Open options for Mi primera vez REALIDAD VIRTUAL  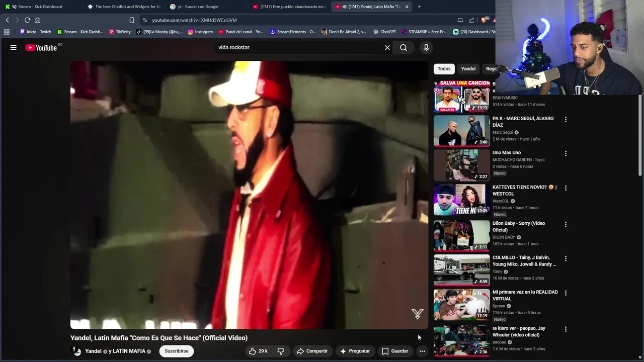(x=566, y=293)
